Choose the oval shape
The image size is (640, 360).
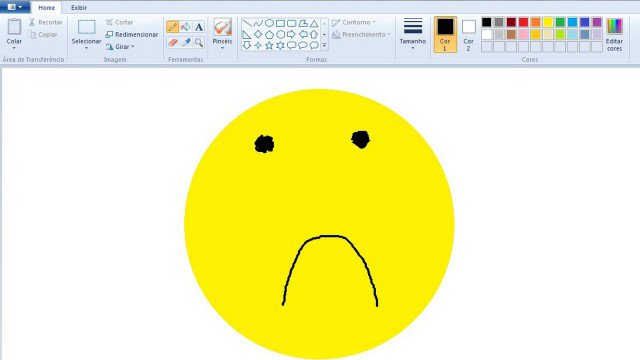269,23
